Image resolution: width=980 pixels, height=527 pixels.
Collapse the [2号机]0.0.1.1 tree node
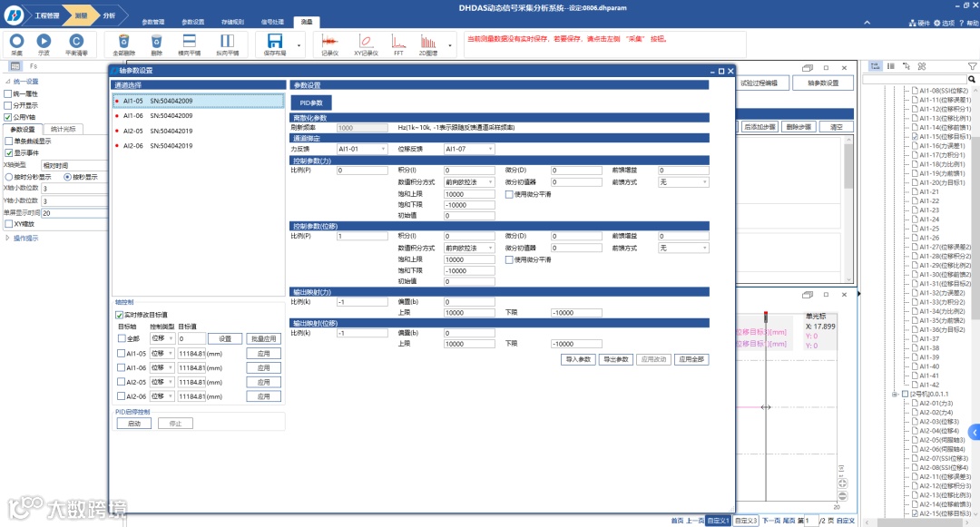click(x=895, y=394)
